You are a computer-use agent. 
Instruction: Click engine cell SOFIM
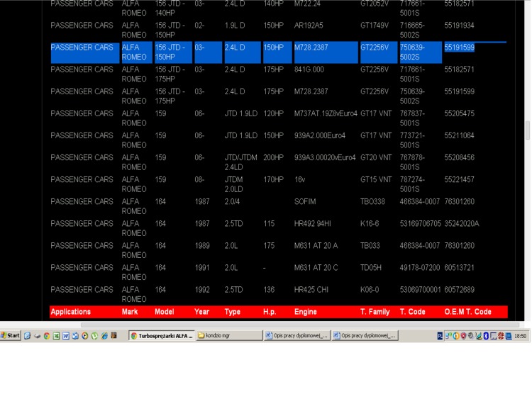coord(305,202)
